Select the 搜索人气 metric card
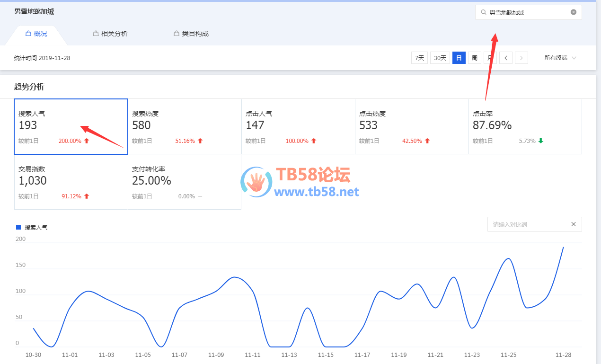 click(x=71, y=126)
